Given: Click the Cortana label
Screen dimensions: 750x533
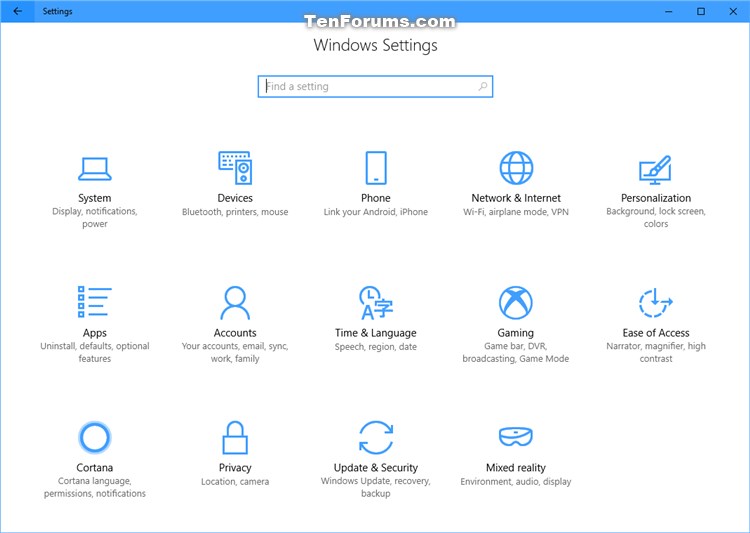Looking at the screenshot, I should tap(95, 468).
